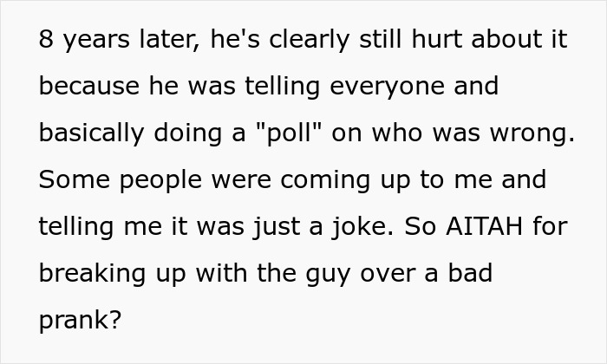The width and height of the screenshot is (607, 364).
Task: Click the phrase "hurt about it"
Action: 490,39
